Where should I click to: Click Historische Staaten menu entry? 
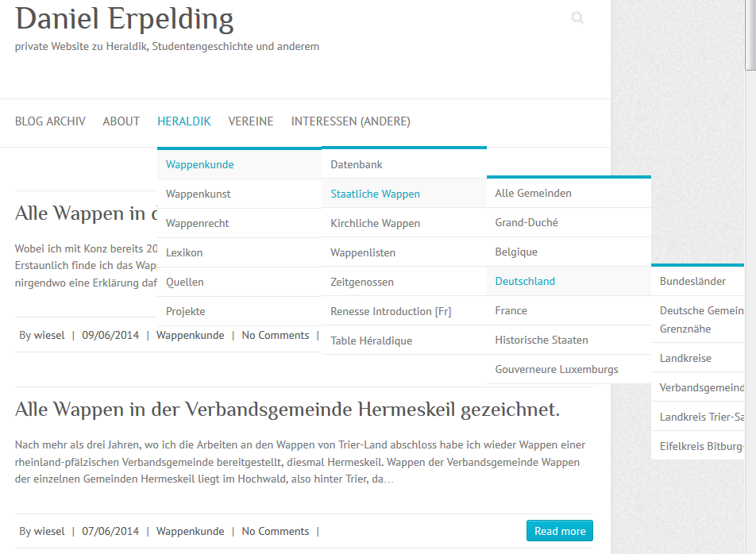point(541,340)
